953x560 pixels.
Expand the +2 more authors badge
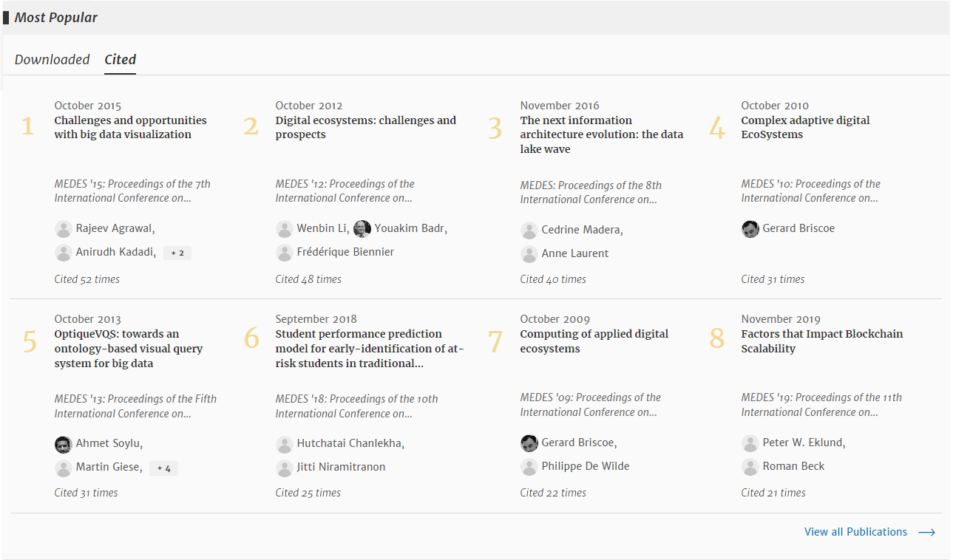(177, 253)
